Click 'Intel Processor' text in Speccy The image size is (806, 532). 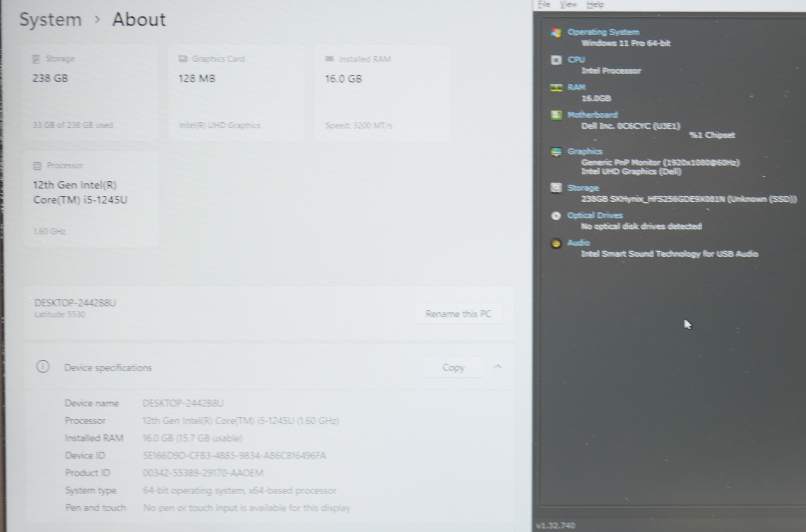pos(611,71)
